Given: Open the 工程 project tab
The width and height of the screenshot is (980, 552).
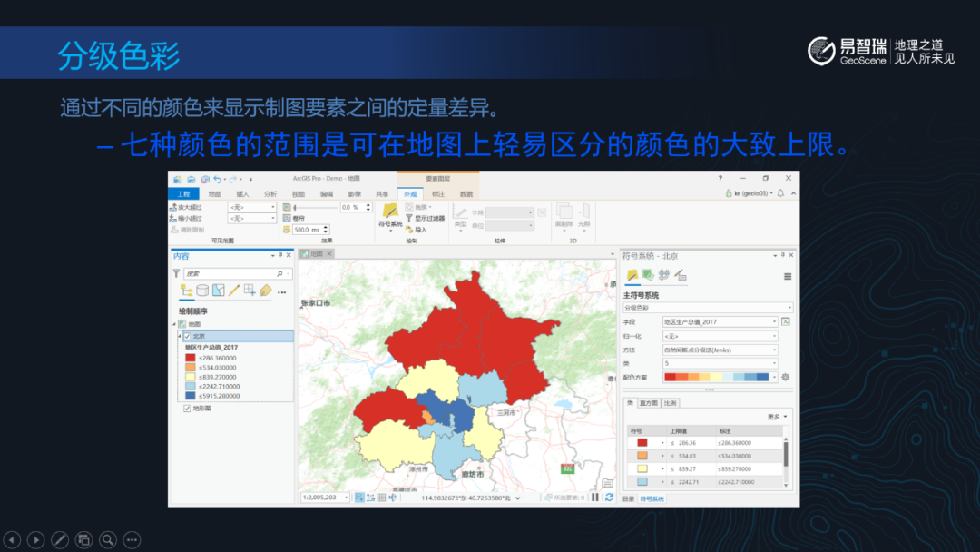Looking at the screenshot, I should (183, 194).
